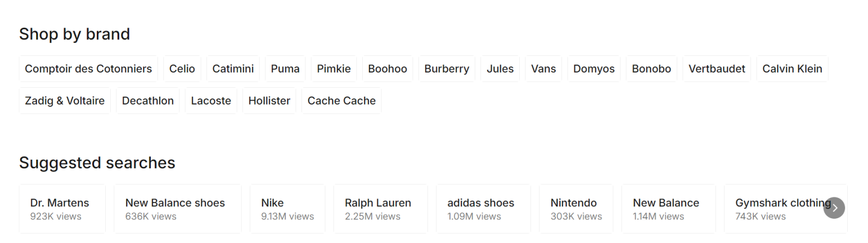
Task: Shop the Lacoste brand
Action: (211, 101)
